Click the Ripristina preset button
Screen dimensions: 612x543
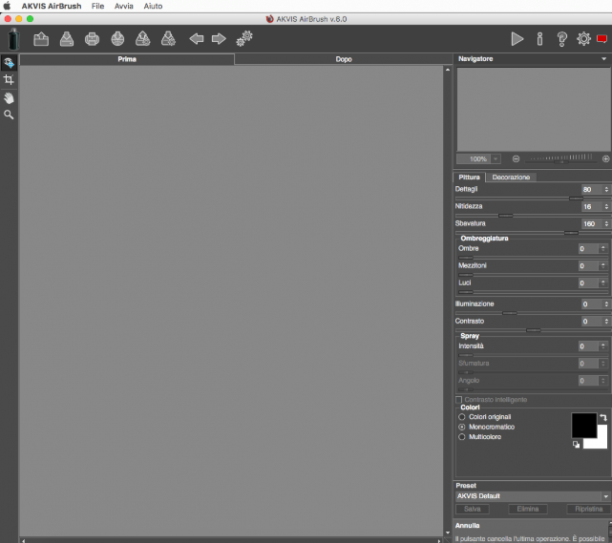tap(589, 509)
